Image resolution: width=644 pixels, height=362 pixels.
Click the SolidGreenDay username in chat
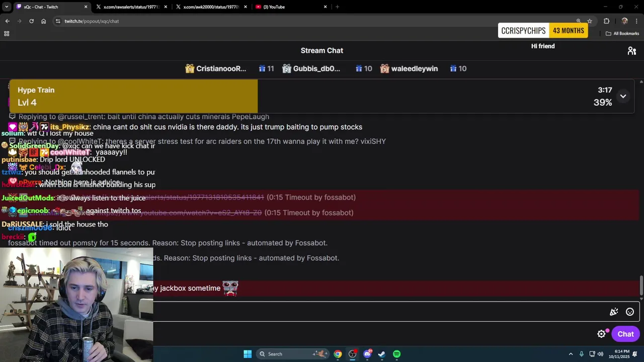tap(34, 146)
